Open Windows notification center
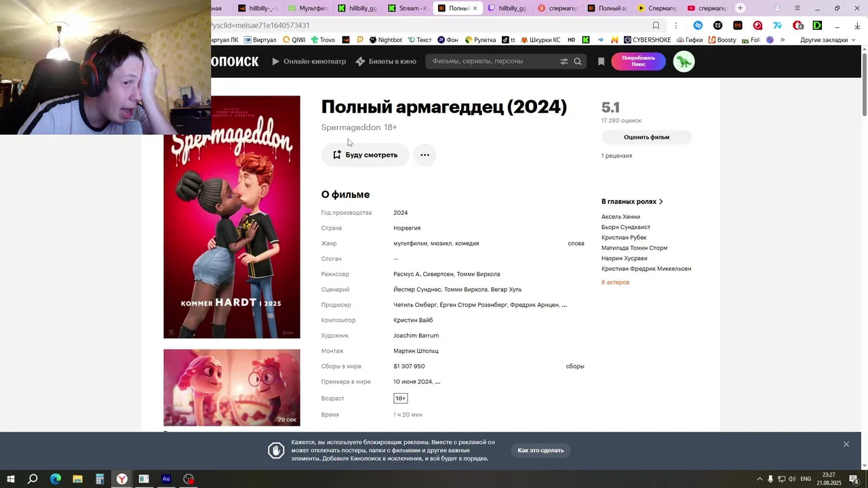868x488 pixels. pyautogui.click(x=854, y=479)
